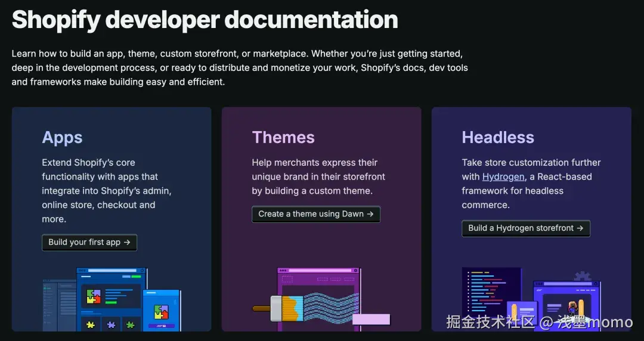Select the Headless card heading
Image resolution: width=644 pixels, height=341 pixels.
[498, 137]
